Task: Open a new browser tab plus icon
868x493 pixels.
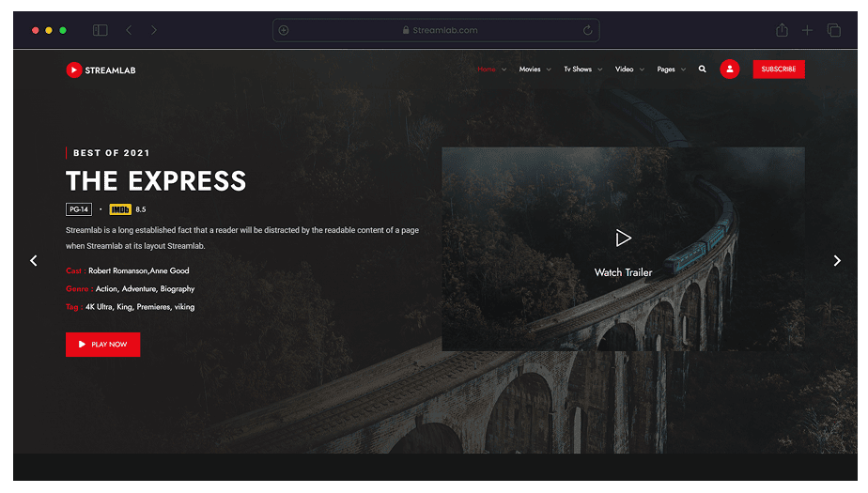Action: click(x=807, y=30)
